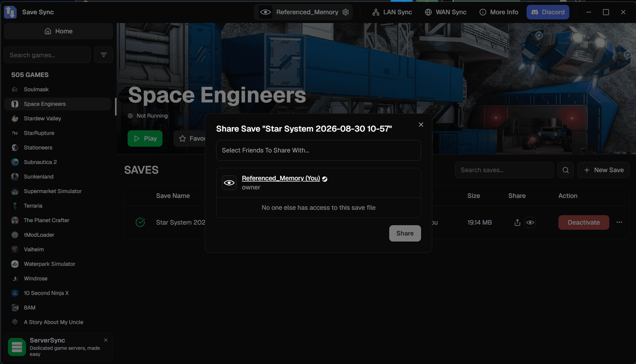Select StarRupture in the games list

(58, 133)
